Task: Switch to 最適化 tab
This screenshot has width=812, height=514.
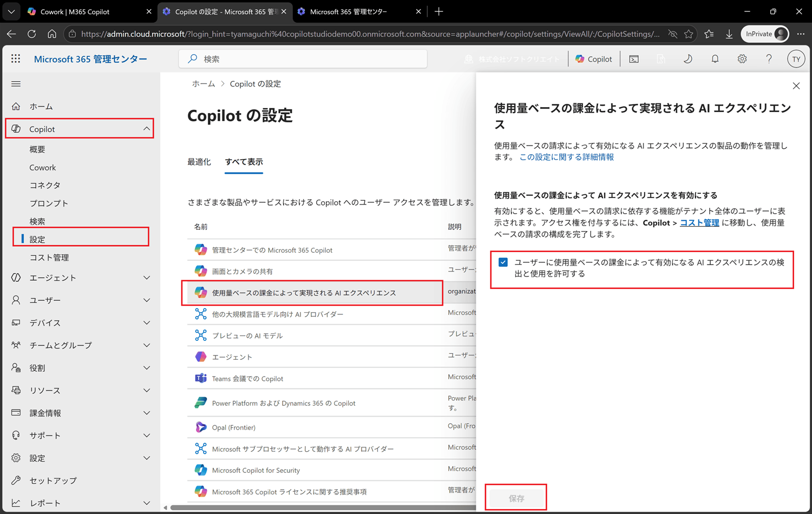Action: point(199,162)
